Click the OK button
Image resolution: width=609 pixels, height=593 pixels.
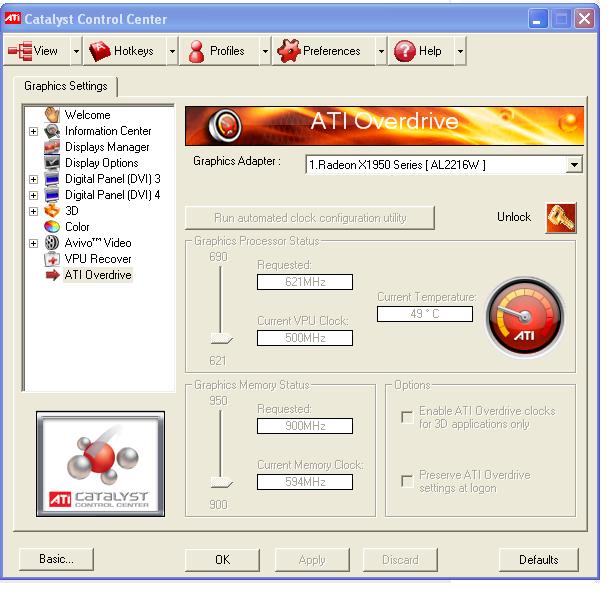(222, 560)
